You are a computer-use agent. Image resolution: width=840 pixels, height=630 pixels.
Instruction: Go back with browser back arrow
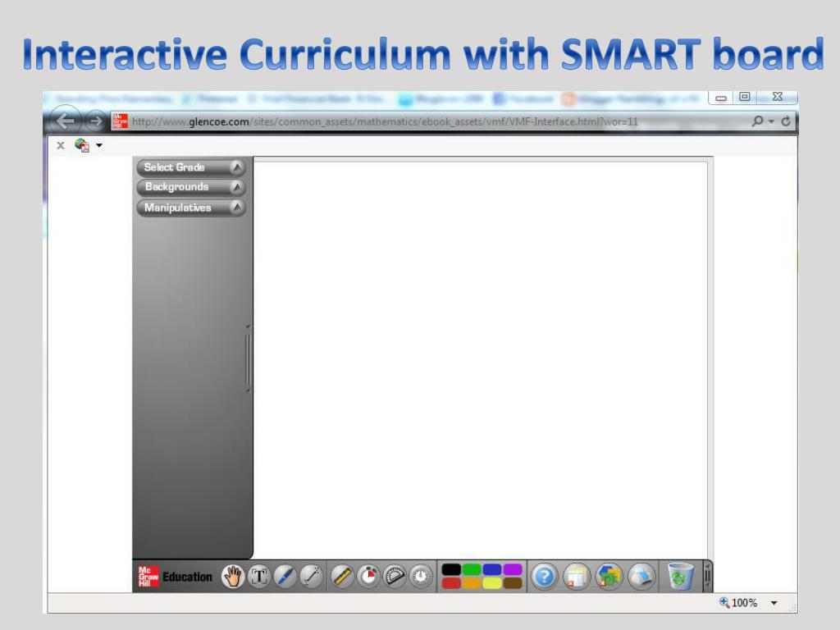point(66,121)
